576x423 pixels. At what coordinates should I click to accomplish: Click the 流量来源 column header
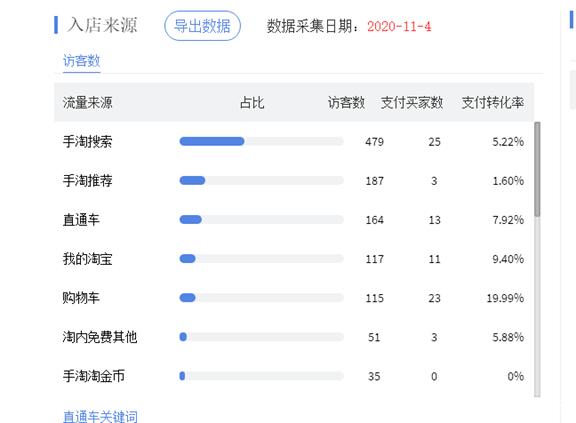[x=87, y=102]
